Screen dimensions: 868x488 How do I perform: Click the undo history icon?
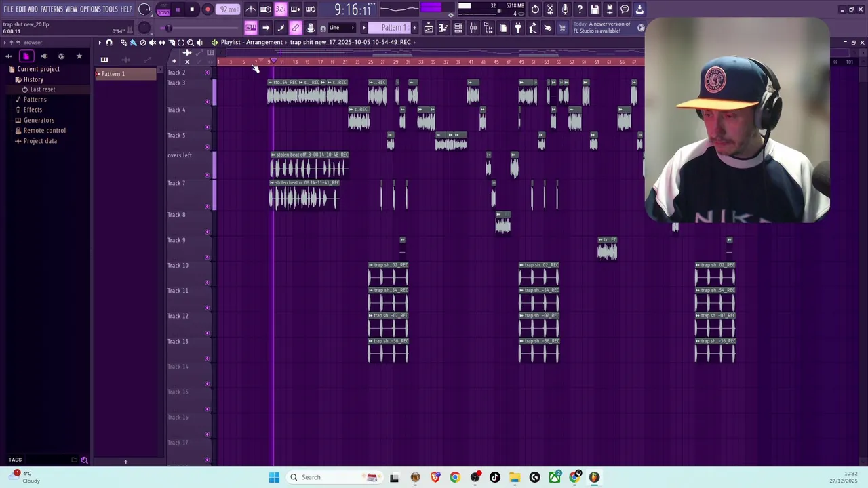pos(535,9)
